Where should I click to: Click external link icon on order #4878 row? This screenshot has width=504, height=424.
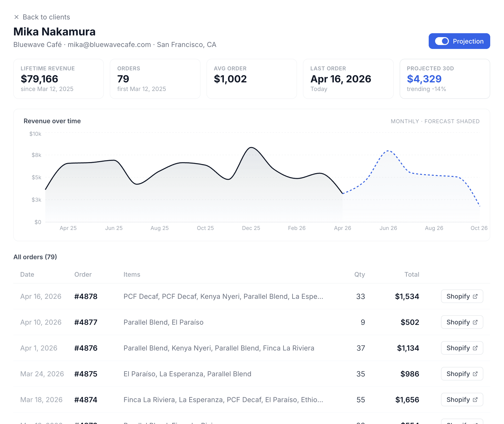point(475,296)
